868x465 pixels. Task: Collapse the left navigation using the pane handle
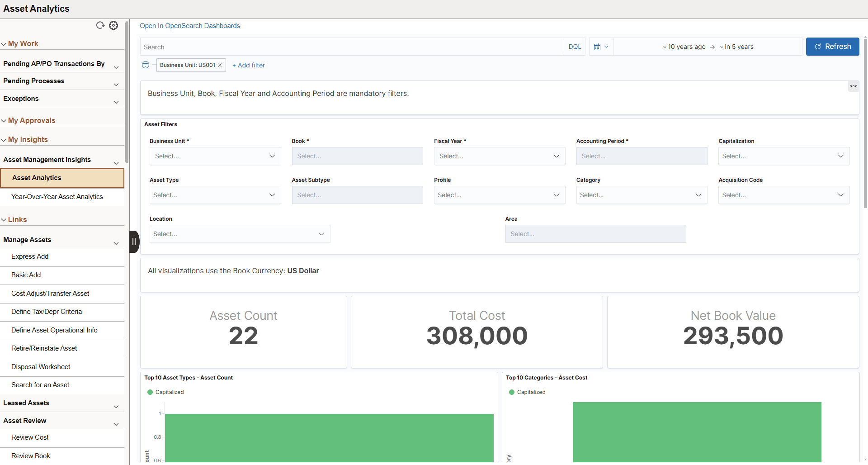point(134,242)
